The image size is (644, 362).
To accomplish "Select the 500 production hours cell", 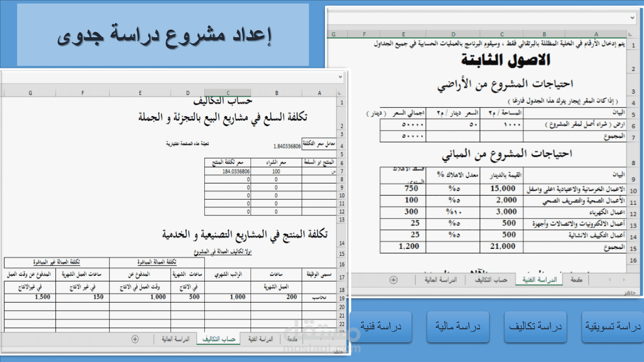I will [188, 298].
